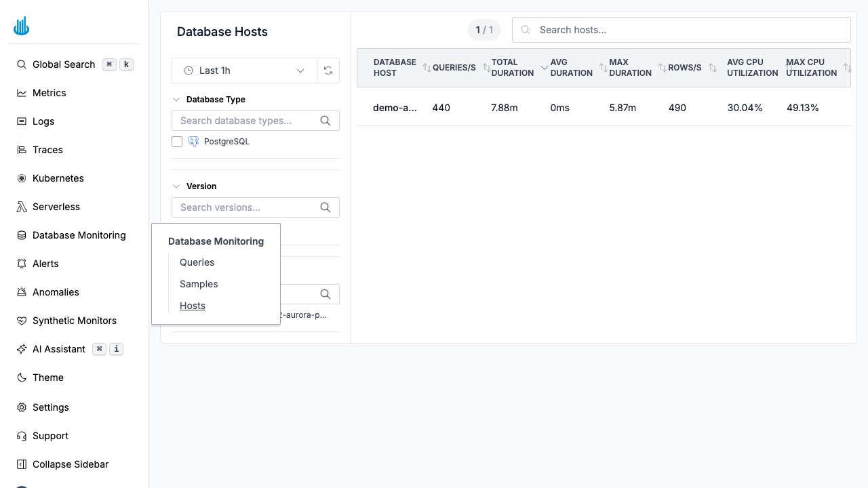Select Samples from the Database Monitoring menu
This screenshot has height=488, width=868.
(199, 284)
